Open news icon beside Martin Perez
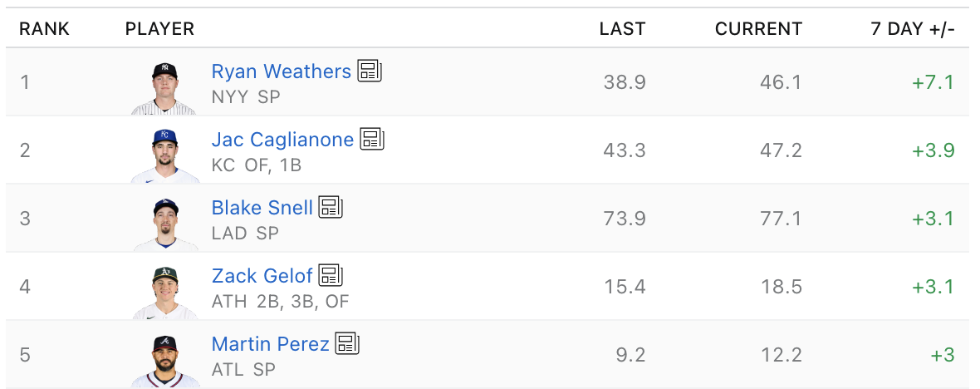The image size is (980, 389). [347, 343]
